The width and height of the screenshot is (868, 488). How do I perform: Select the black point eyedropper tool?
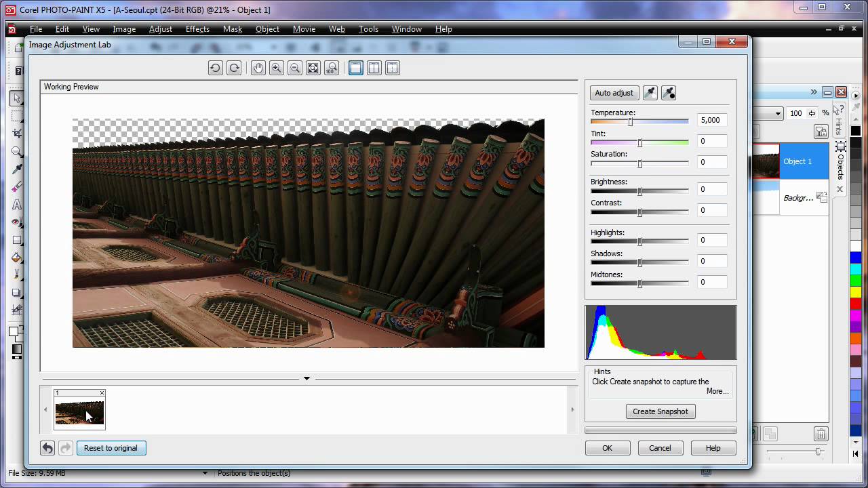[668, 93]
